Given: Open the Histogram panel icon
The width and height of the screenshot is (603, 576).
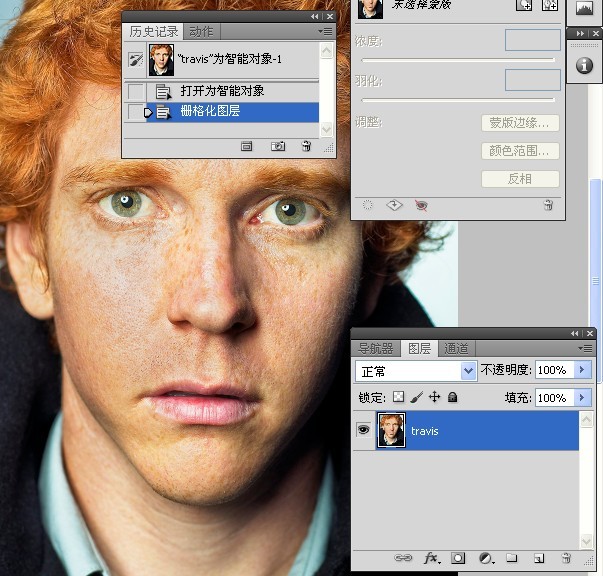Looking at the screenshot, I should click(584, 8).
